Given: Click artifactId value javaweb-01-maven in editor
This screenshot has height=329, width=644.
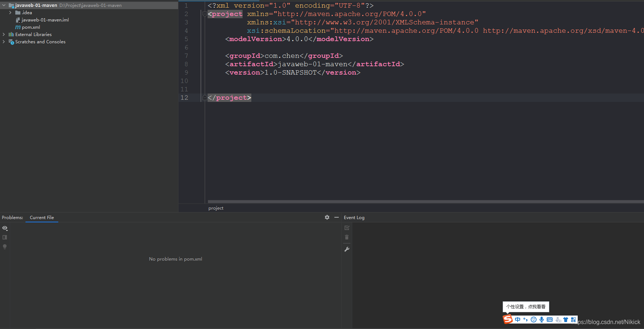Looking at the screenshot, I should [313, 64].
